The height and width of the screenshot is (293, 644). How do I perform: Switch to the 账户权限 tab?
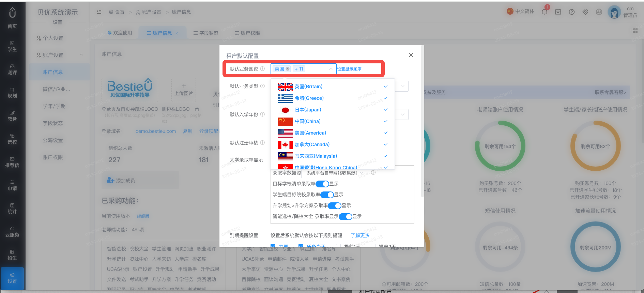click(247, 33)
